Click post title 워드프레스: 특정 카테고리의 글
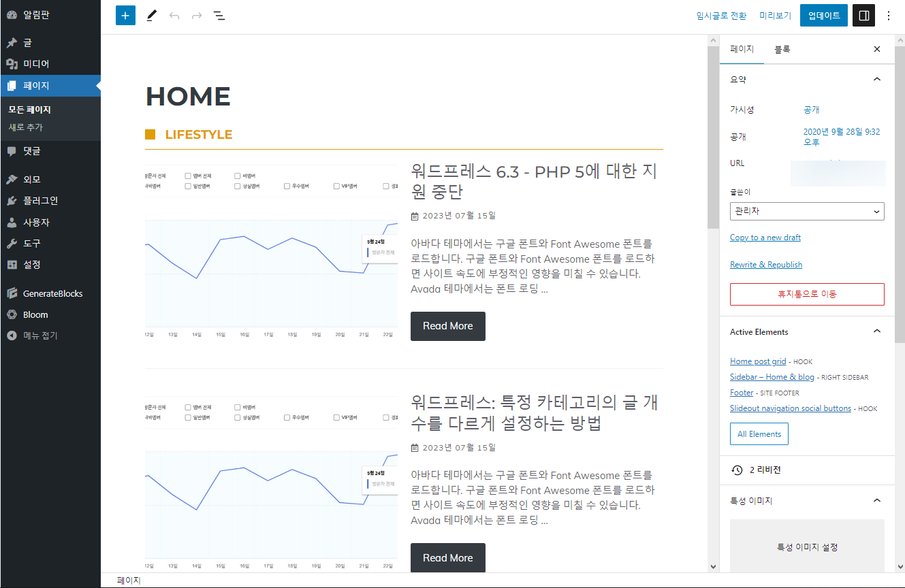This screenshot has height=588, width=905. click(535, 412)
